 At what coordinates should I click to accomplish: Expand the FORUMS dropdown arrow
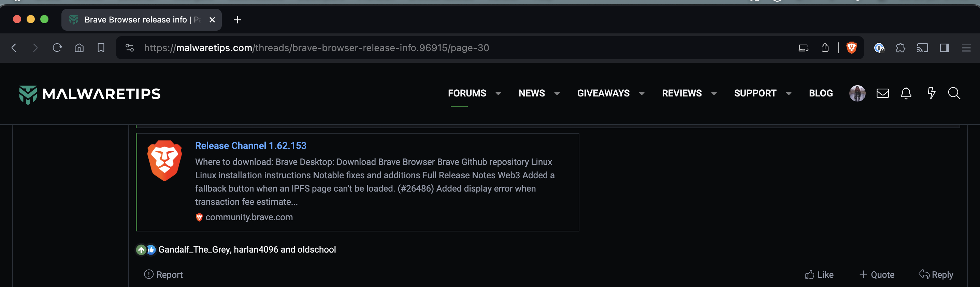(498, 94)
